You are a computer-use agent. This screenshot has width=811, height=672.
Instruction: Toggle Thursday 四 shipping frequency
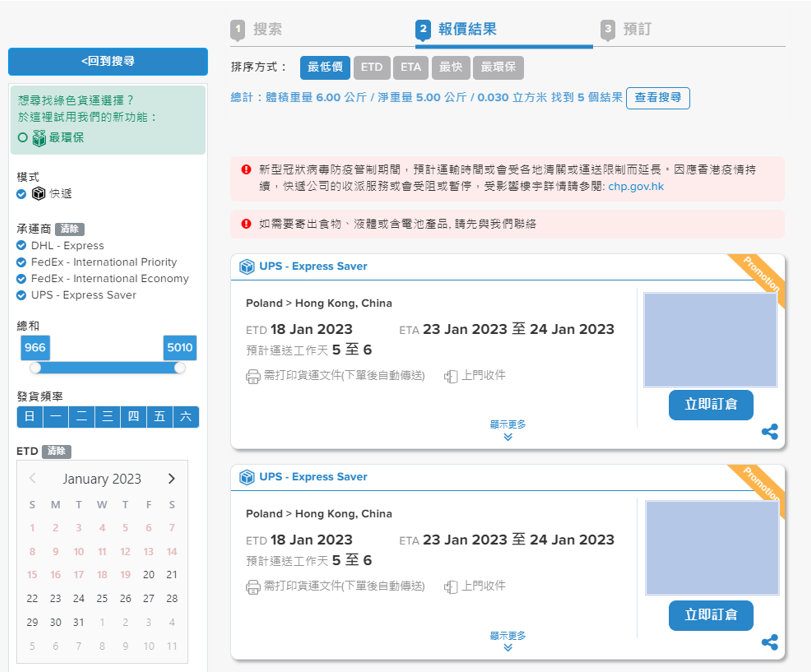coord(133,416)
